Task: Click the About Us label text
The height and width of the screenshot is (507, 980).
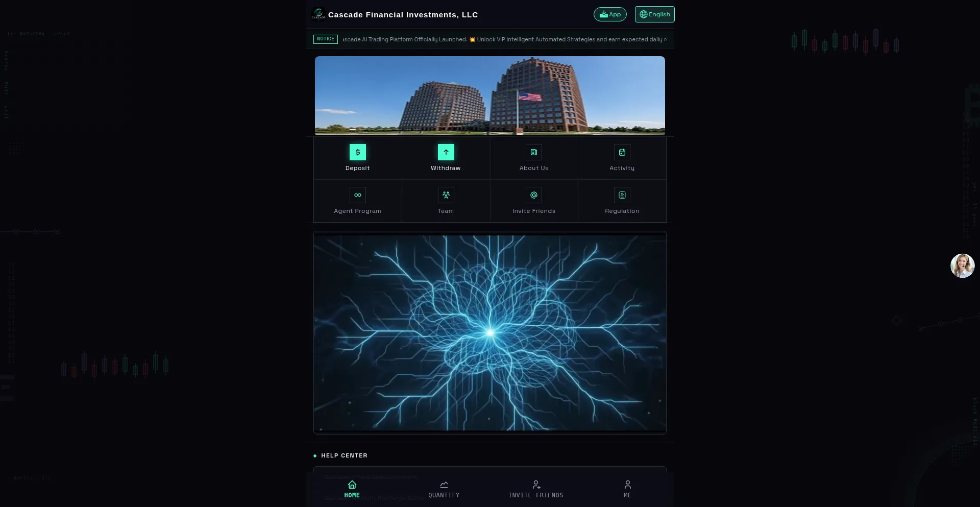Action: pyautogui.click(x=534, y=168)
